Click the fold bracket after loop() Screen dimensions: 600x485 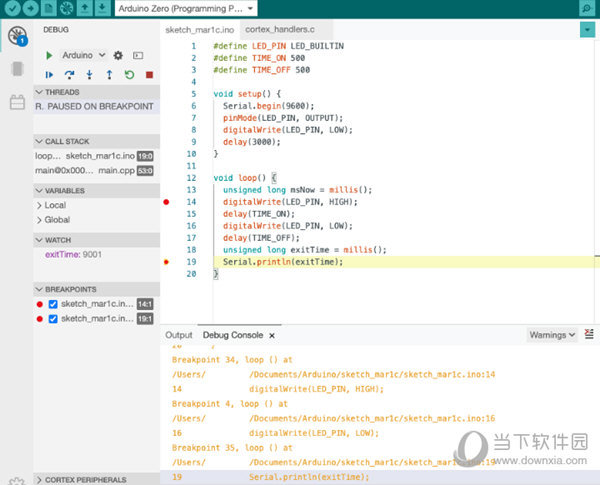tap(274, 178)
